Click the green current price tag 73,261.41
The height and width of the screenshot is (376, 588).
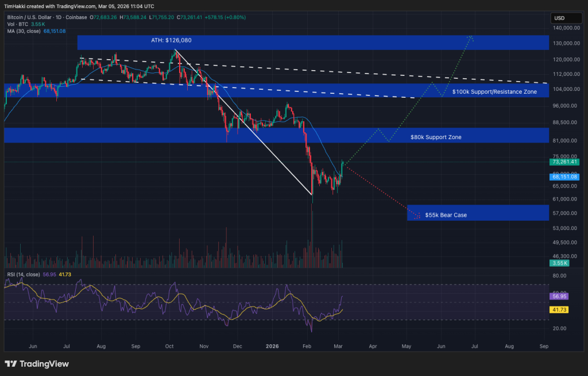pos(564,162)
